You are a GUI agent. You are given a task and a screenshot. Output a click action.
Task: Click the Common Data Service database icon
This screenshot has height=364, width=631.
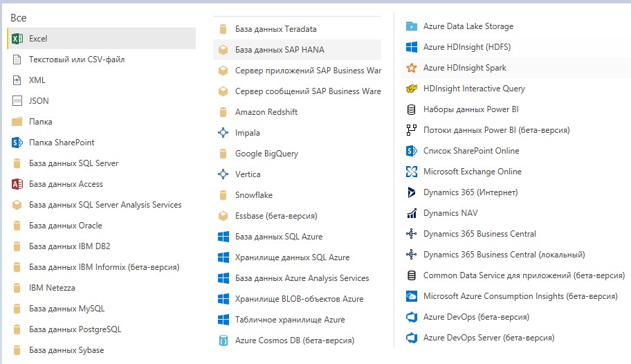(411, 276)
